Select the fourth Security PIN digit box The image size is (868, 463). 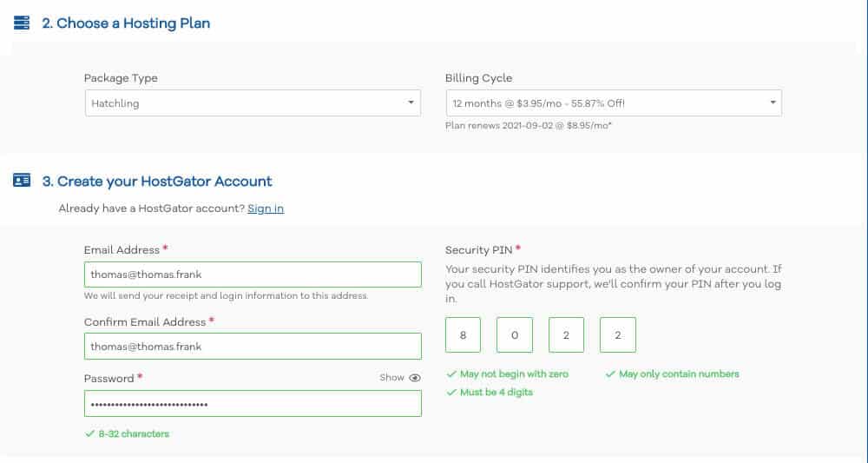618,335
